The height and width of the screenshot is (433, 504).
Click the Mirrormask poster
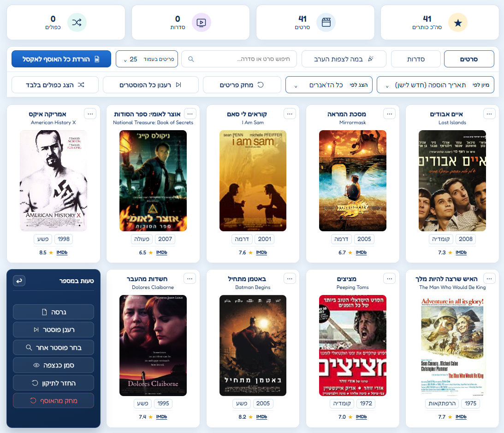(353, 181)
